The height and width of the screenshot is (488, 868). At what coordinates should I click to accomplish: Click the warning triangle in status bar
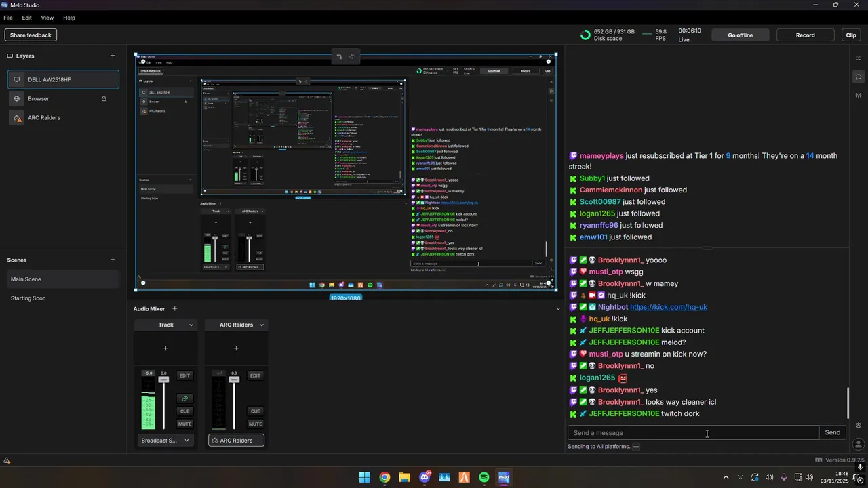pyautogui.click(x=7, y=461)
